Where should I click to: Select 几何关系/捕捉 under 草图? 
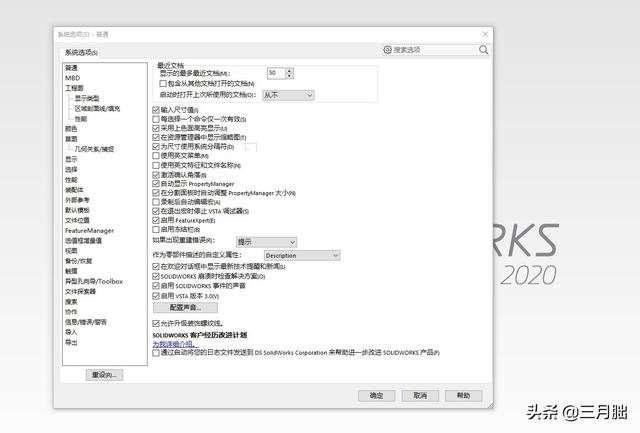[x=94, y=149]
